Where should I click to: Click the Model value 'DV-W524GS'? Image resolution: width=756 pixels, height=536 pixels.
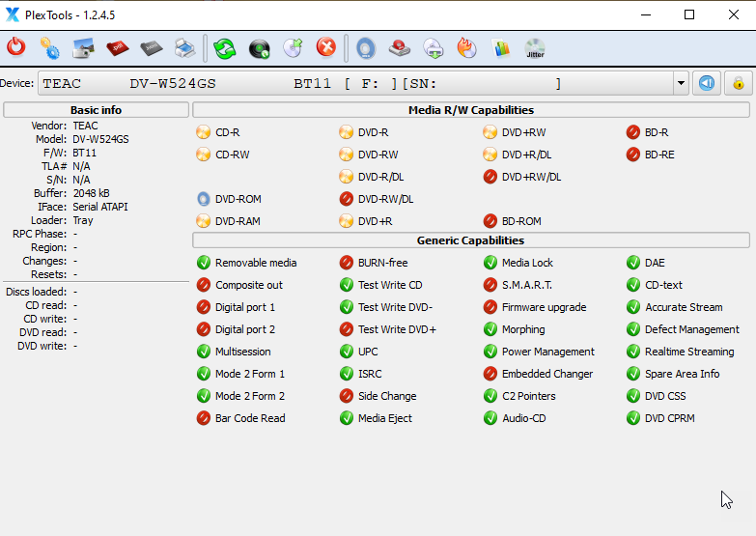[100, 139]
